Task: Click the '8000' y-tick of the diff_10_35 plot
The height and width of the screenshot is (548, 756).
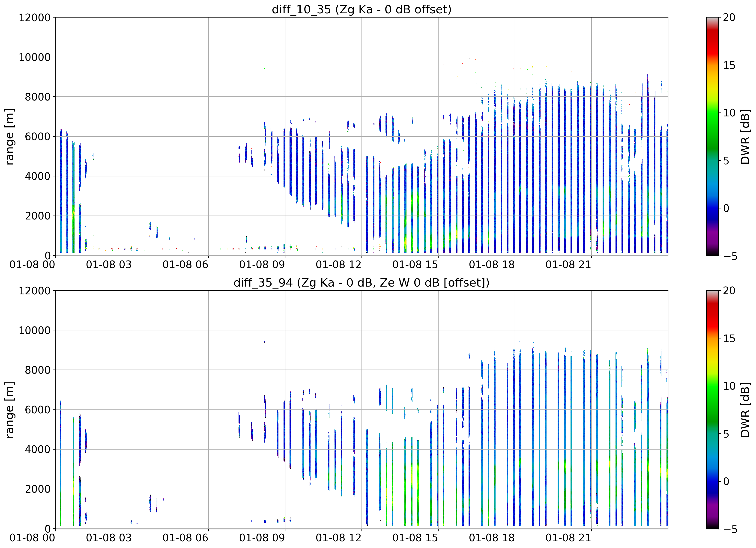Action: (x=38, y=97)
